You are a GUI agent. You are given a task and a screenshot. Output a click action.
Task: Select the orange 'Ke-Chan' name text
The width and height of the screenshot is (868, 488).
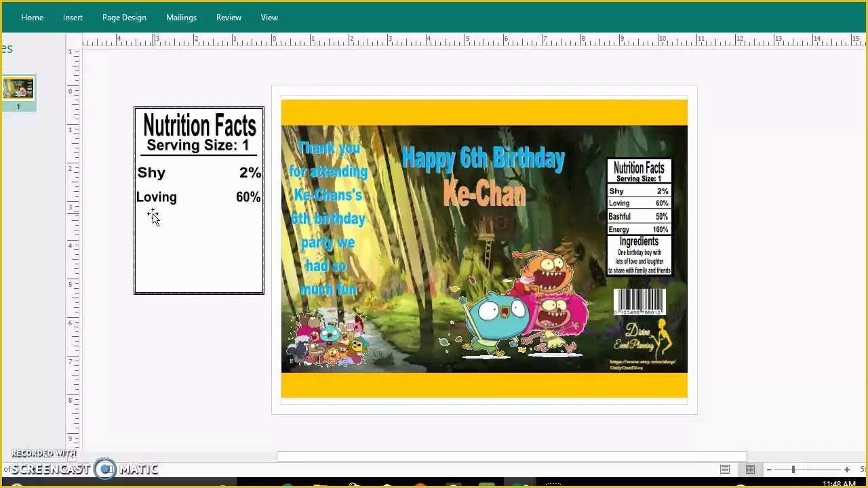[x=484, y=193]
